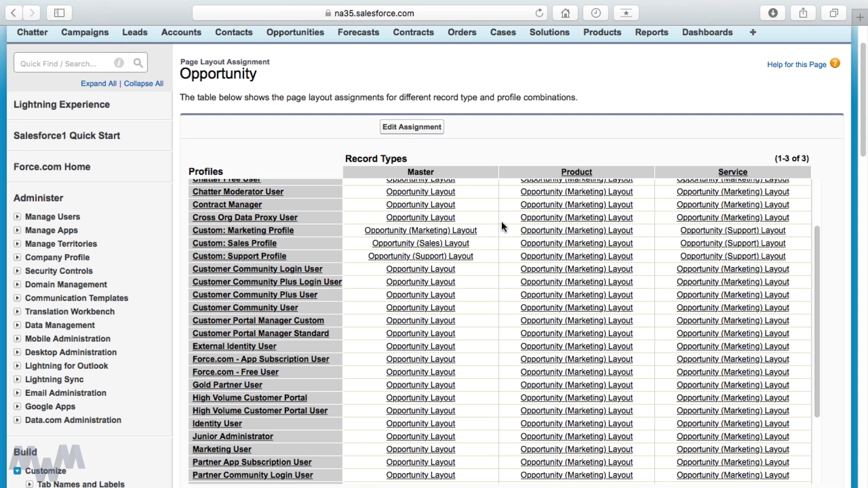
Task: Open the Opportunities tab
Action: pyautogui.click(x=295, y=32)
